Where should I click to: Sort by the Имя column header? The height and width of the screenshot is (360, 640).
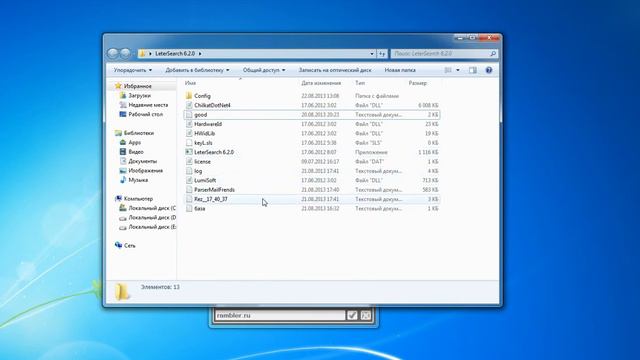[x=190, y=83]
